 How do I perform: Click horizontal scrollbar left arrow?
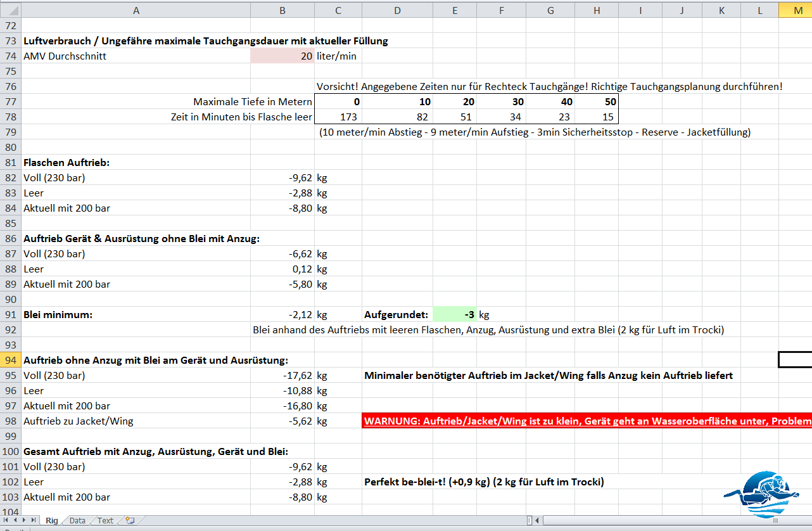tap(538, 520)
